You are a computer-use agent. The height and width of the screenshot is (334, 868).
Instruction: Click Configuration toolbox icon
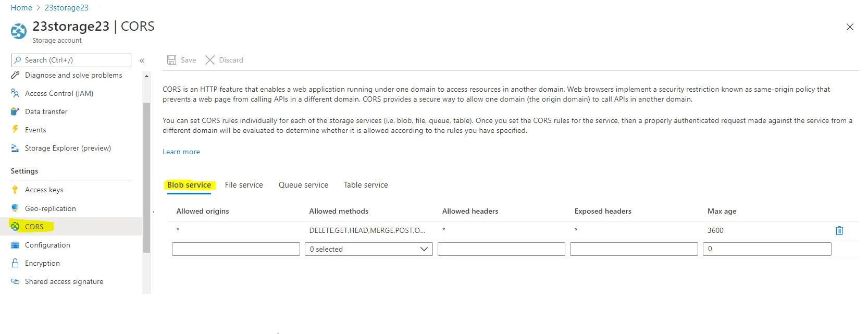(15, 245)
